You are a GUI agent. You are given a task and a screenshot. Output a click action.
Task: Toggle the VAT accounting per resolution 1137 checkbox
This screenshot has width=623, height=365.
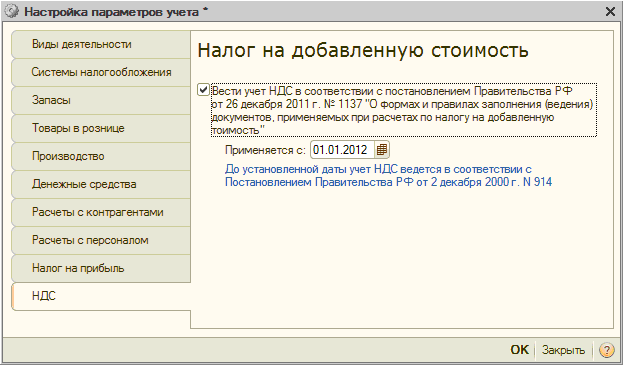point(203,90)
